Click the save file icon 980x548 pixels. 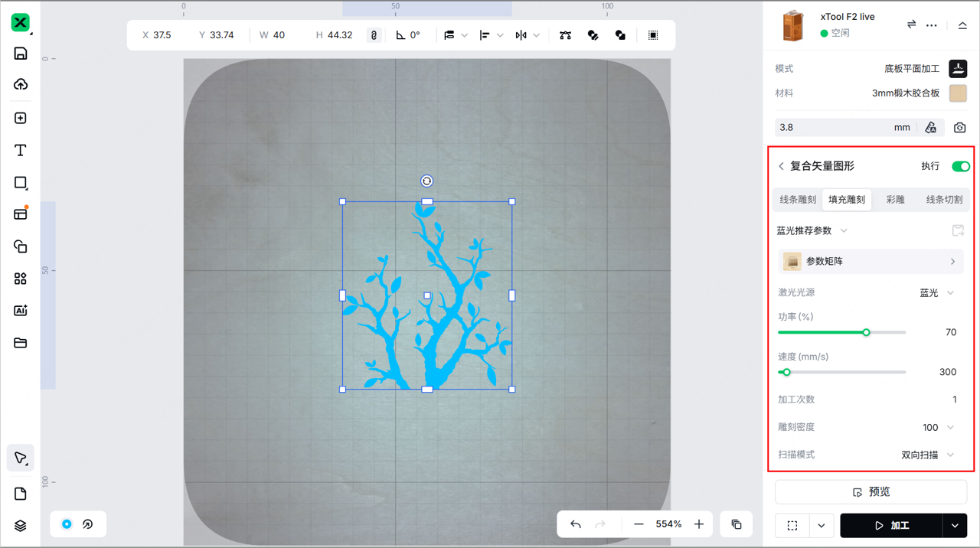tap(21, 54)
